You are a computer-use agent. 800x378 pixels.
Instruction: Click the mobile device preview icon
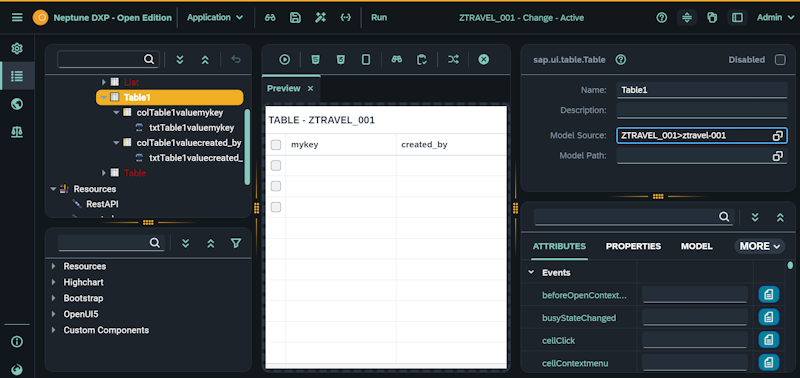tap(366, 60)
